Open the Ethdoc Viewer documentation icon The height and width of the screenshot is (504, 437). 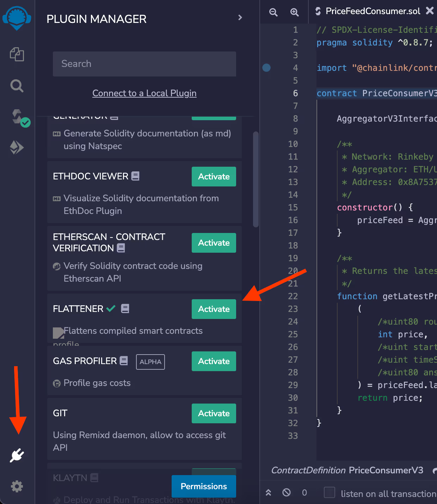point(135,176)
